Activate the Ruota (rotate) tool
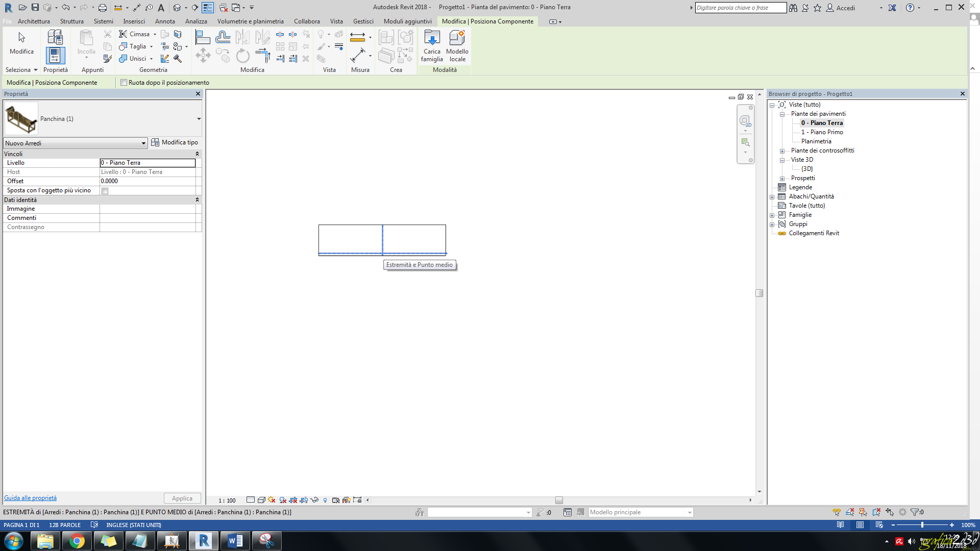The image size is (980, 551). point(242,56)
